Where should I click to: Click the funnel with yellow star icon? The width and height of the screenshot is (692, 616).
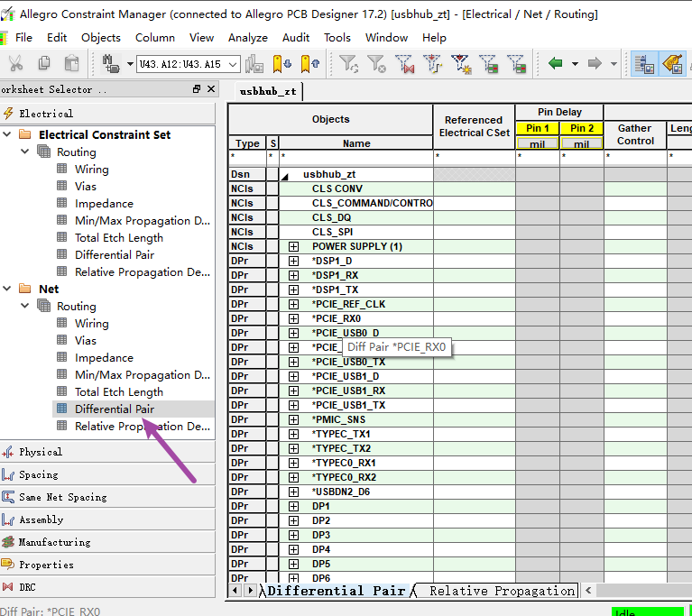[x=461, y=64]
